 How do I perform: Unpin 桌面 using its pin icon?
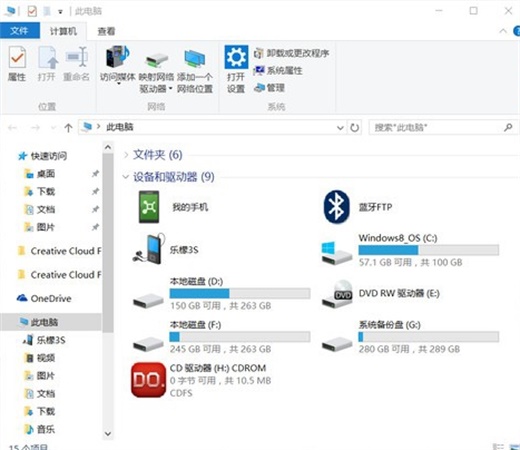coord(95,174)
